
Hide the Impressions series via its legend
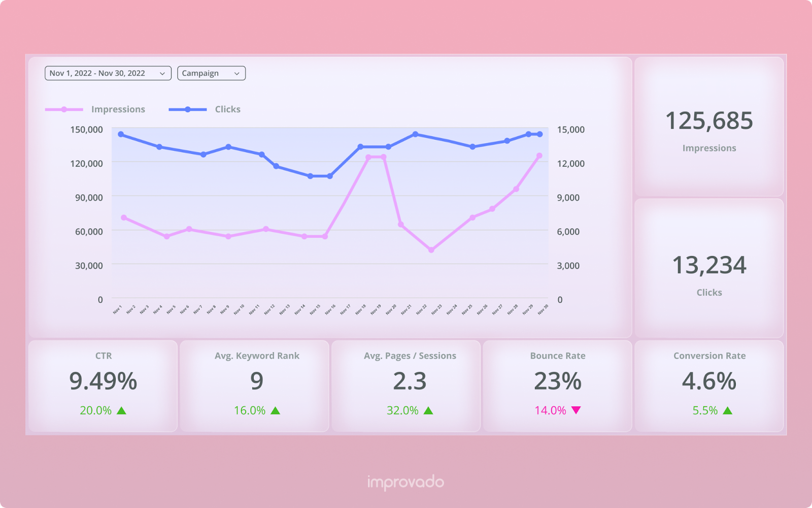(118, 109)
